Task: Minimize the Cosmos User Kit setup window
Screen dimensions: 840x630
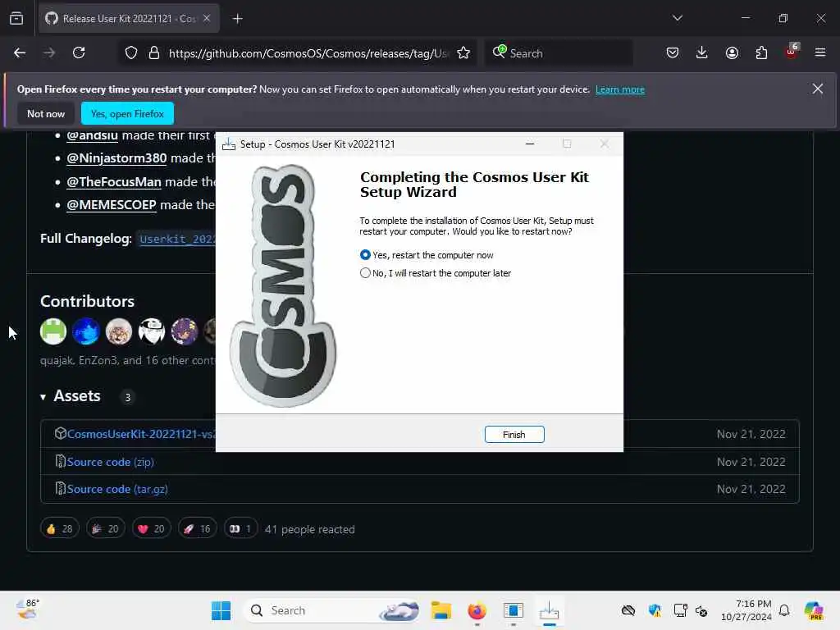Action: click(530, 144)
